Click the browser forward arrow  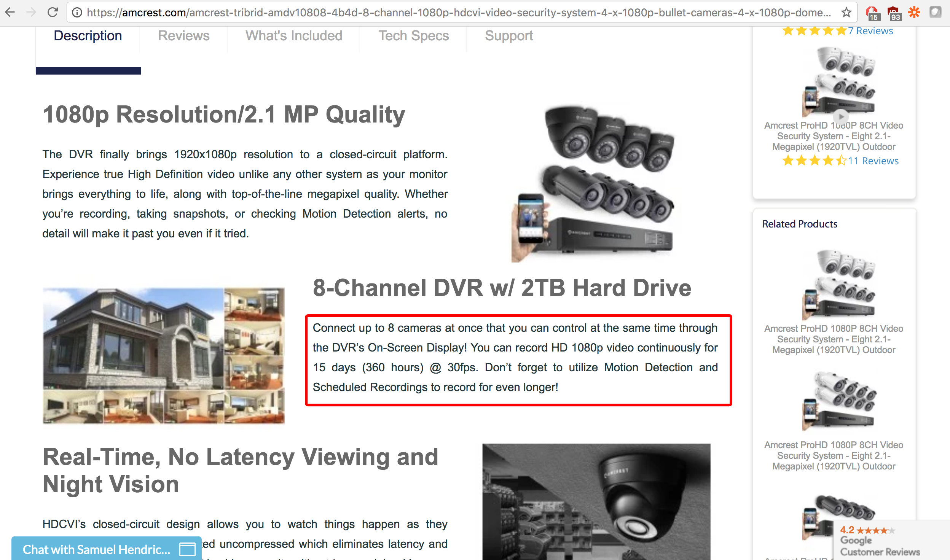click(31, 13)
